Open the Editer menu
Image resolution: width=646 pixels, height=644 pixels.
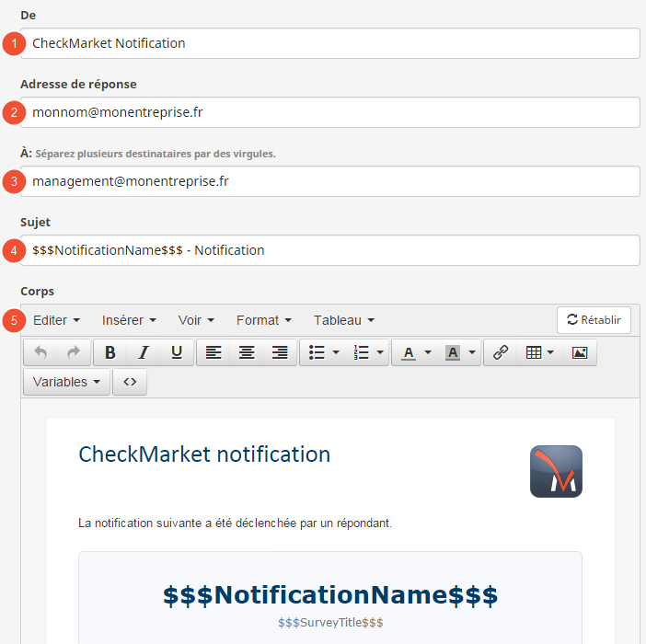point(56,320)
